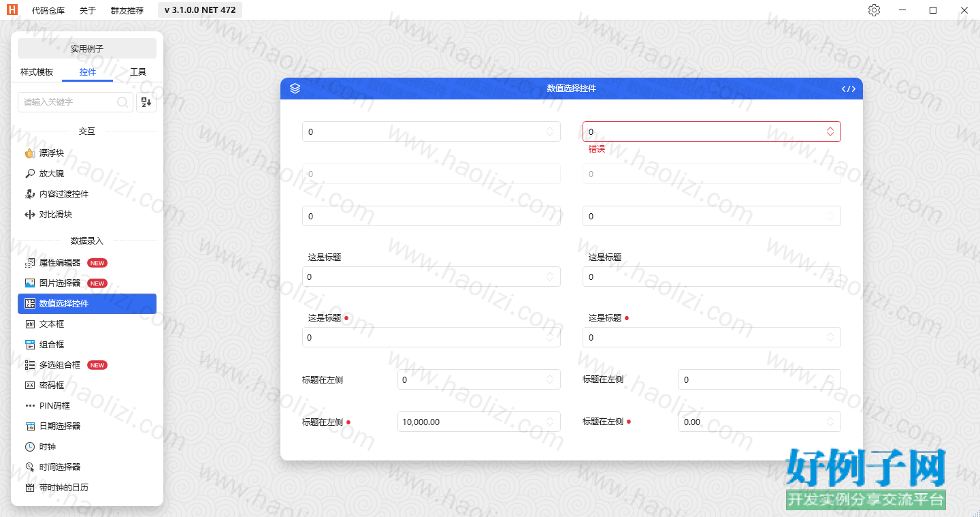Screen dimensions: 980x517
Task: Click the 数值选择控件 panel title
Action: (x=572, y=89)
